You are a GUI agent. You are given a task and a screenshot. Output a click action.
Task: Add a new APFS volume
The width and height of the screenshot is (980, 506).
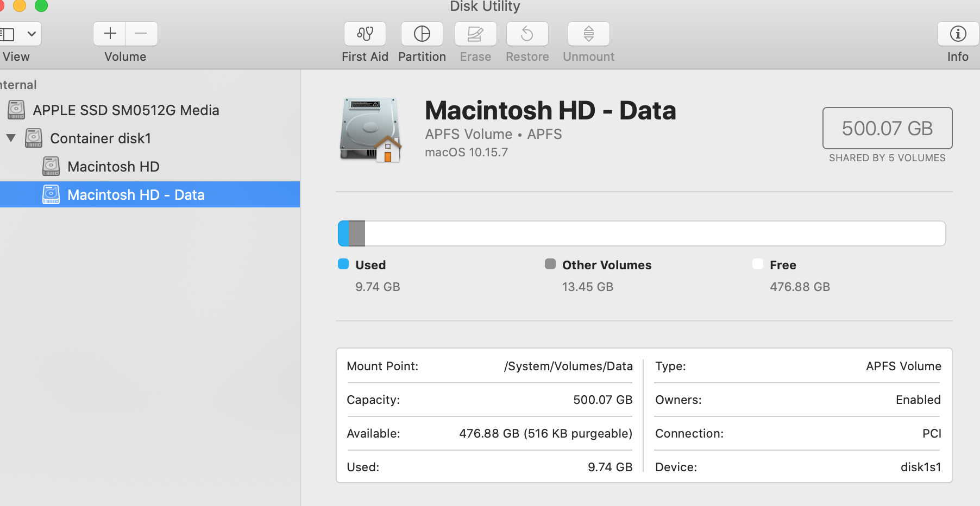[110, 34]
